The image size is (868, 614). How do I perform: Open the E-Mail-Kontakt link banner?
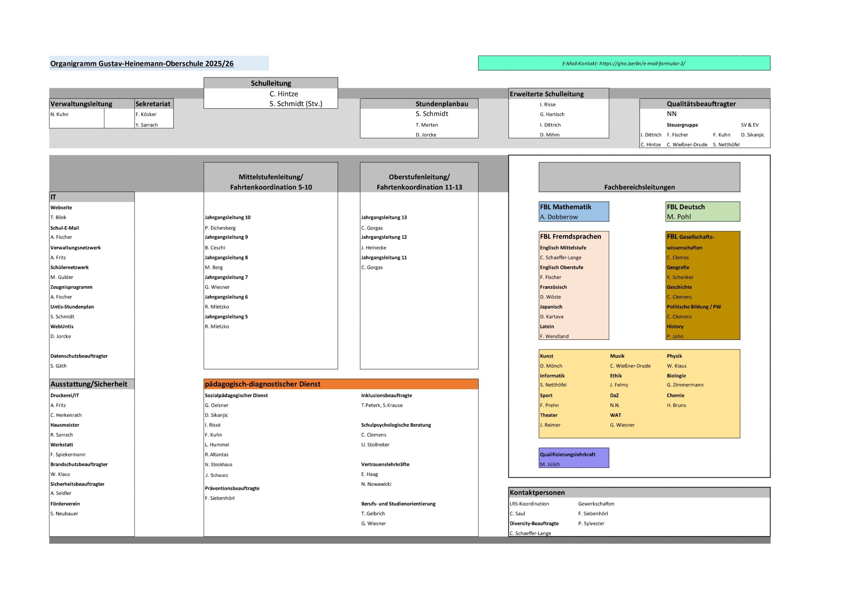coord(624,63)
